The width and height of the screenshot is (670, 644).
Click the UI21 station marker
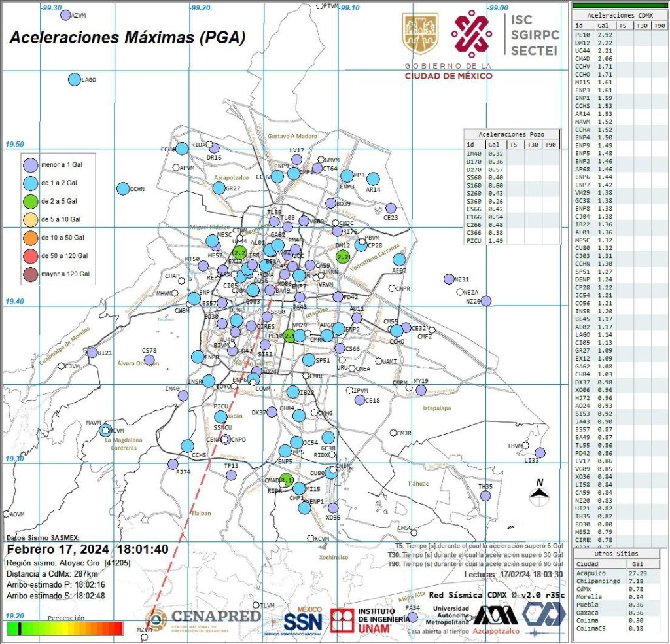pos(92,353)
